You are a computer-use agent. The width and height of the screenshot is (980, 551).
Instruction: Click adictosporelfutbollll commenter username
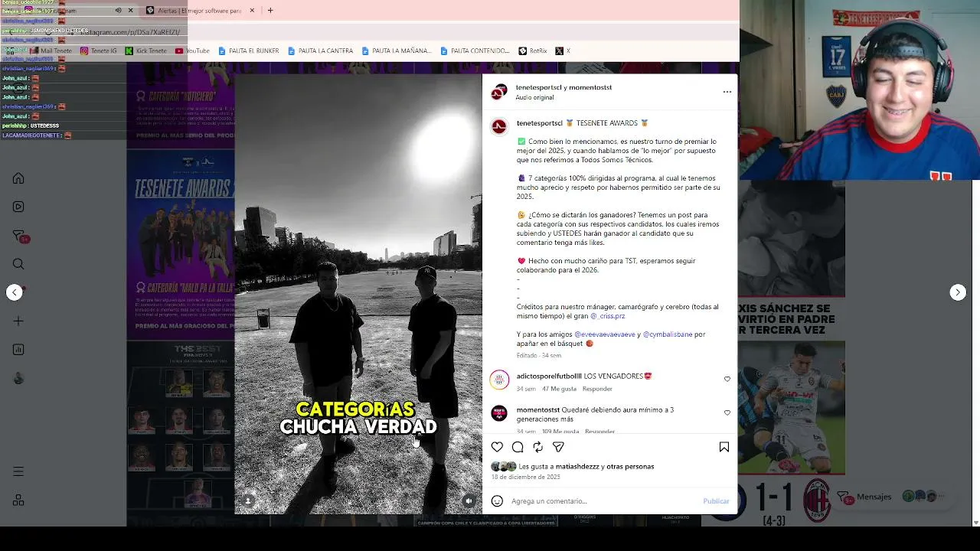[x=549, y=377]
